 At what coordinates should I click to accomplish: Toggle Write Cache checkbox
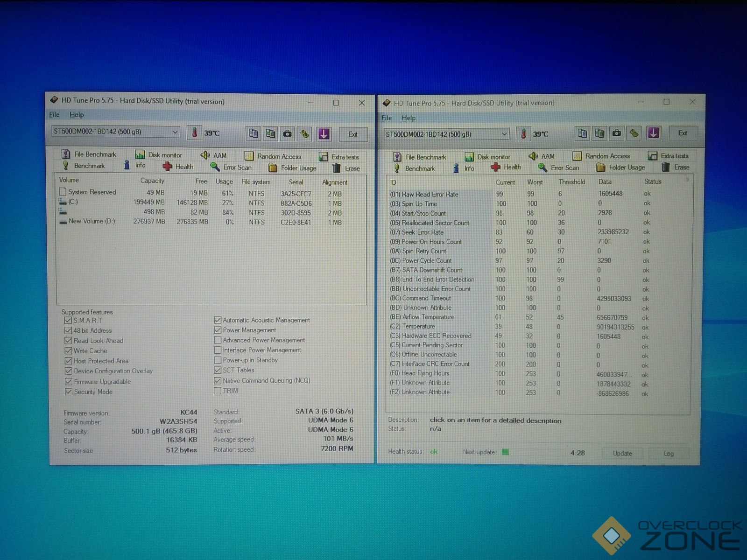[68, 350]
